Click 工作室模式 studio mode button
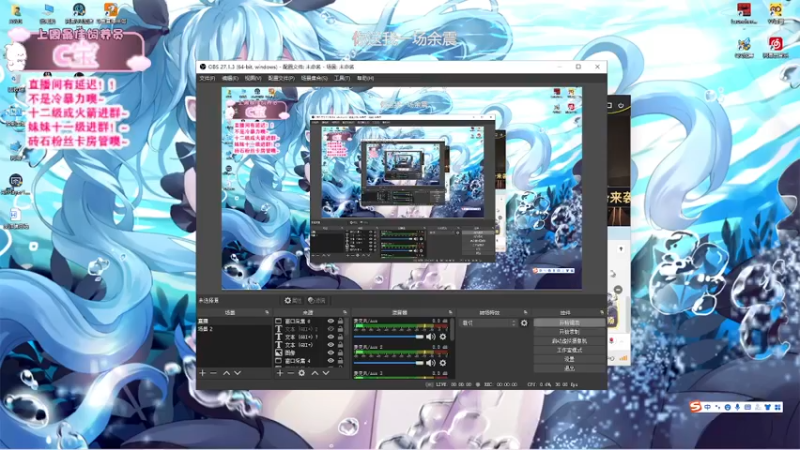Image resolution: width=800 pixels, height=450 pixels. 569,350
